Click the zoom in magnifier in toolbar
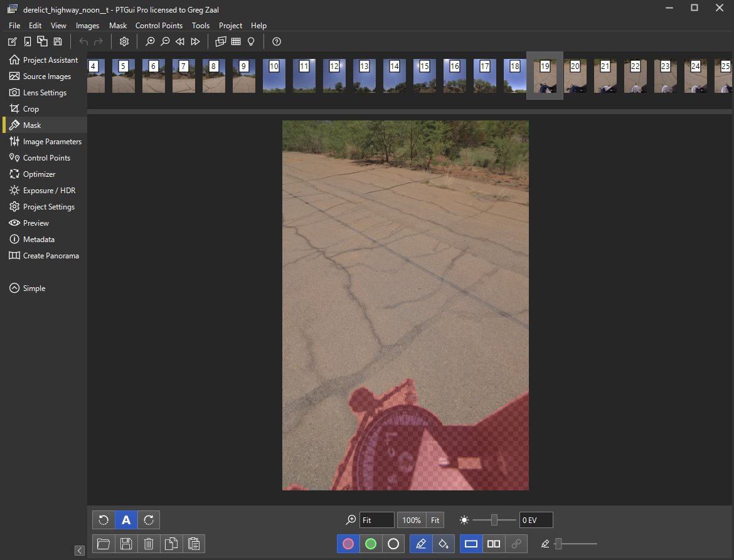 [150, 41]
